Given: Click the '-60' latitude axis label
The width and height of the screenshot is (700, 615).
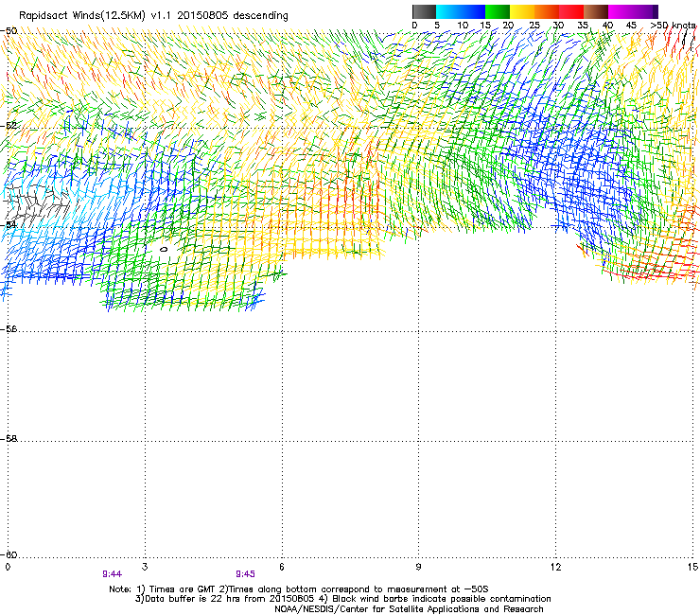Looking at the screenshot, I should tap(9, 554).
